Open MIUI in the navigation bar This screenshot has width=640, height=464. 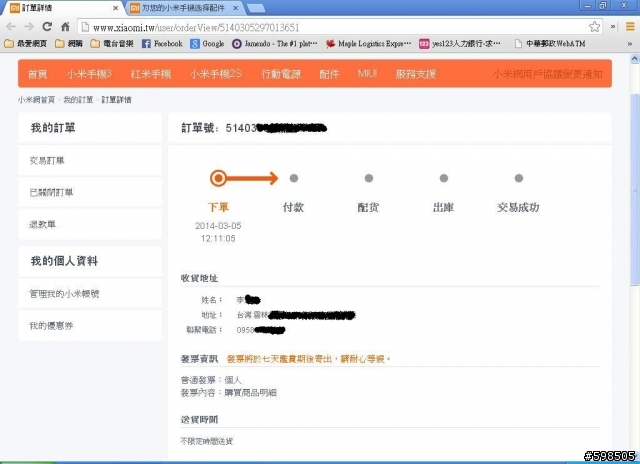click(x=367, y=74)
